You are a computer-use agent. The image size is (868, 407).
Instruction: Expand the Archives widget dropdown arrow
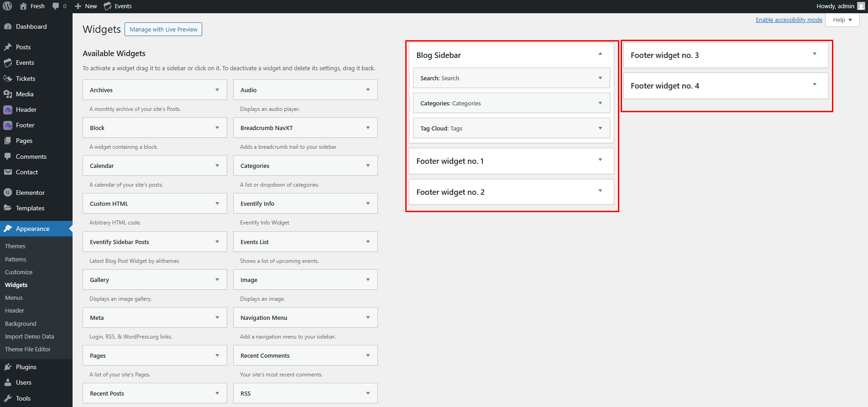tap(217, 90)
